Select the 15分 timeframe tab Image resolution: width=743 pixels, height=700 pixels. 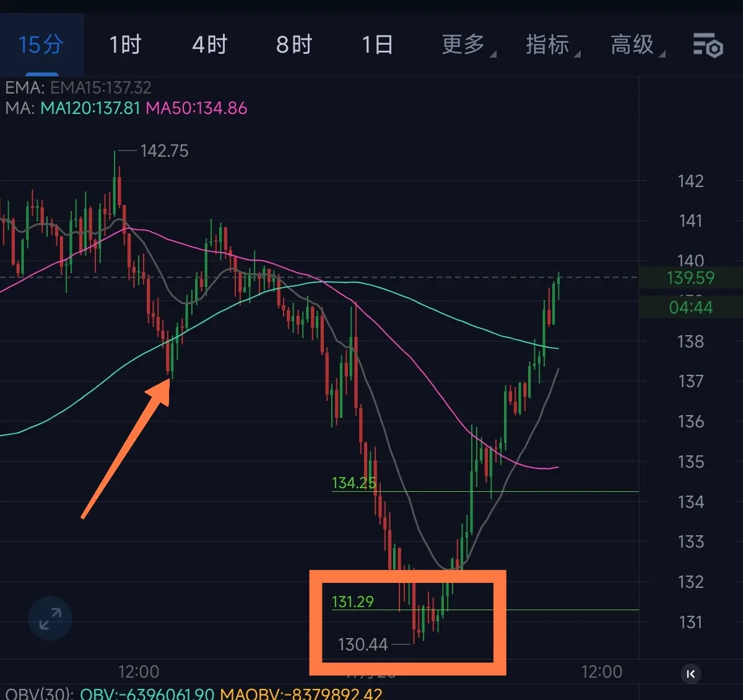[x=41, y=45]
